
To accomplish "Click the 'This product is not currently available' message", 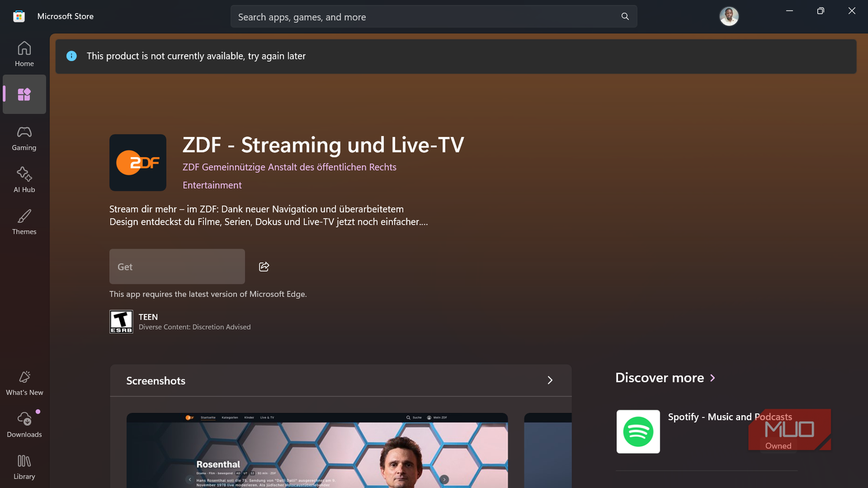I will point(196,56).
